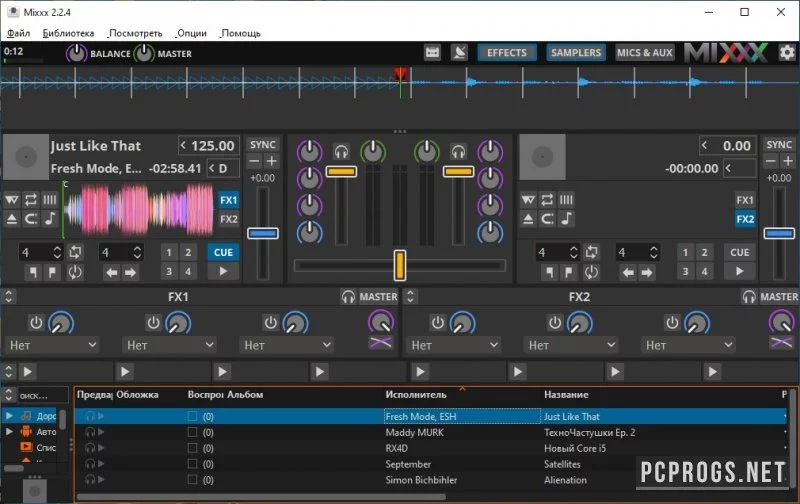The height and width of the screenshot is (504, 800).
Task: Click CUE button on the left deck
Action: click(223, 252)
